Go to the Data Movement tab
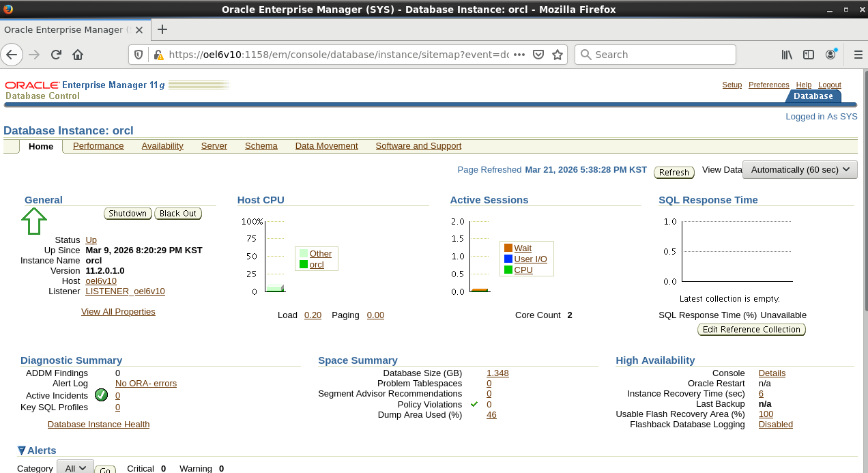The height and width of the screenshot is (473, 868). click(x=326, y=146)
